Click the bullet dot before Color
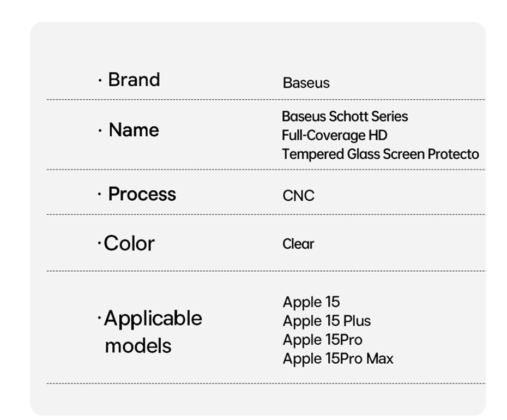Screen dimensions: 507x420 (x=99, y=243)
